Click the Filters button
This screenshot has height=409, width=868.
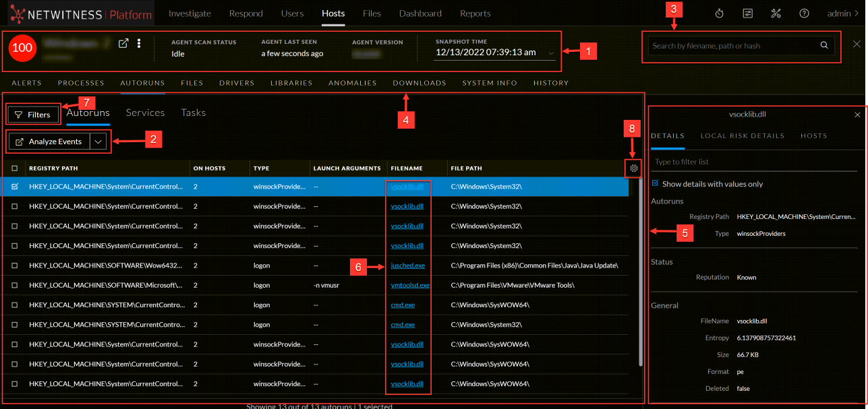32,114
